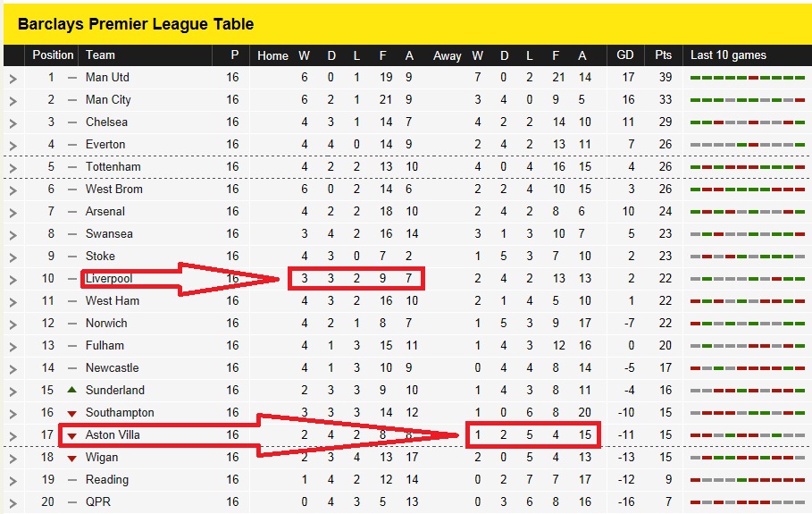Click West Brom's last 10 games form bar

click(x=748, y=190)
